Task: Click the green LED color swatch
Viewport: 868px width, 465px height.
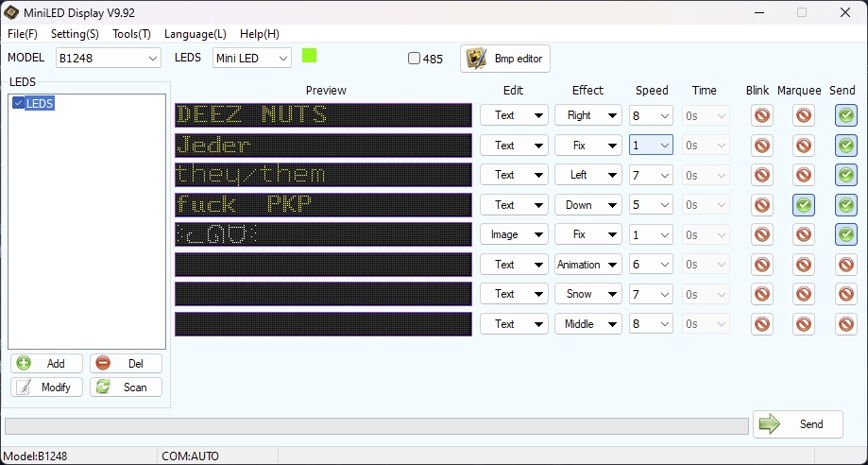Action: point(309,56)
